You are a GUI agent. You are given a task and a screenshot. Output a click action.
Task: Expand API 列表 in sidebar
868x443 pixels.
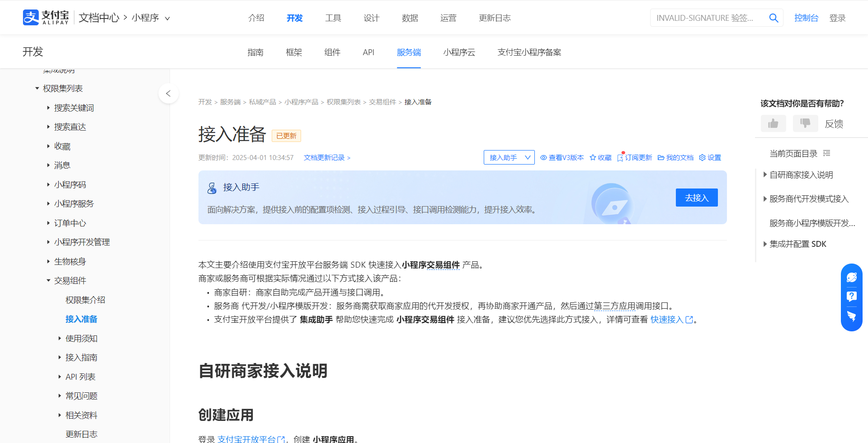60,377
